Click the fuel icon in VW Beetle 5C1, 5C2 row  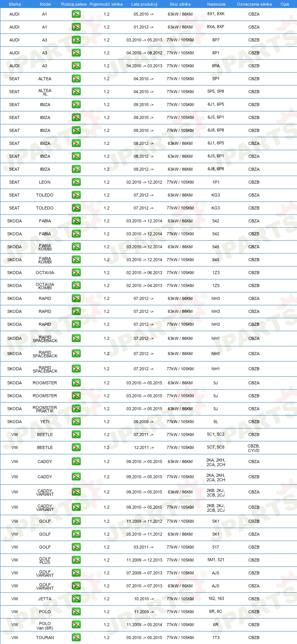point(76,435)
